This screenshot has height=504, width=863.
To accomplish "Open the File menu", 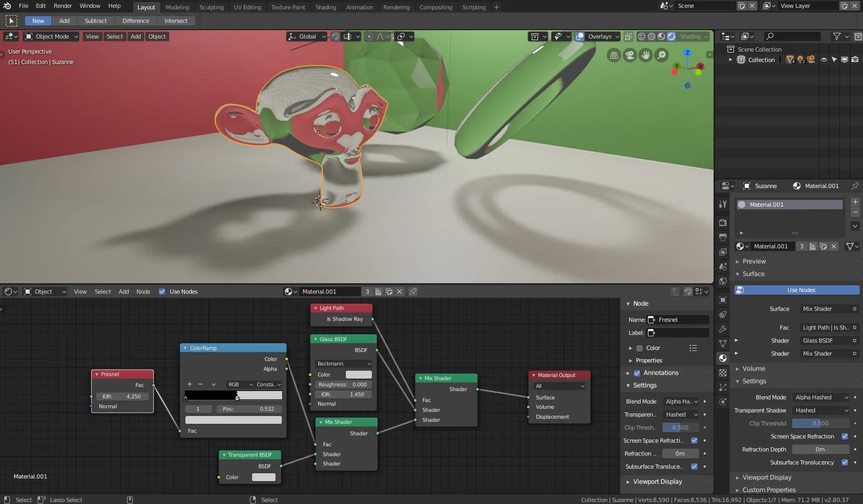I will pyautogui.click(x=23, y=6).
